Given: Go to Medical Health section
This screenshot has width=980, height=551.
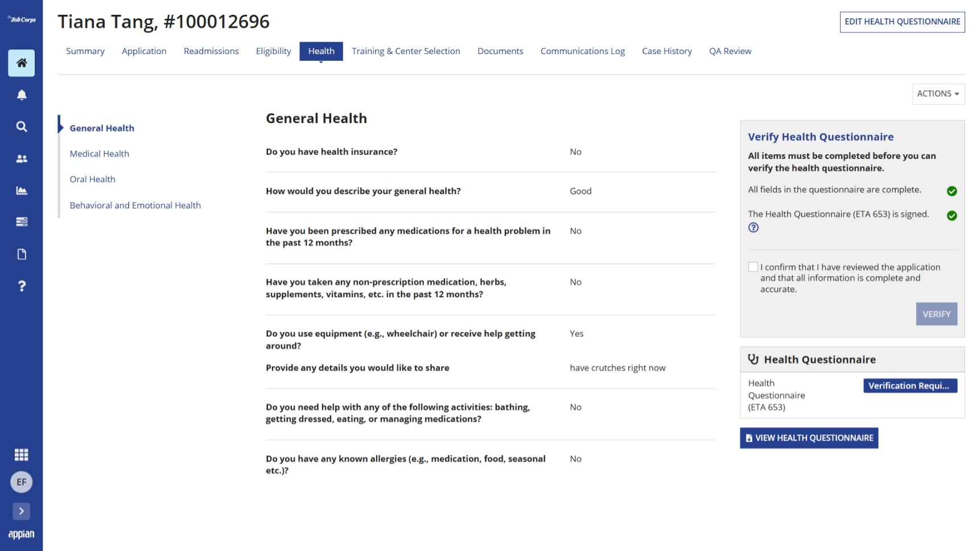Looking at the screenshot, I should click(x=100, y=154).
